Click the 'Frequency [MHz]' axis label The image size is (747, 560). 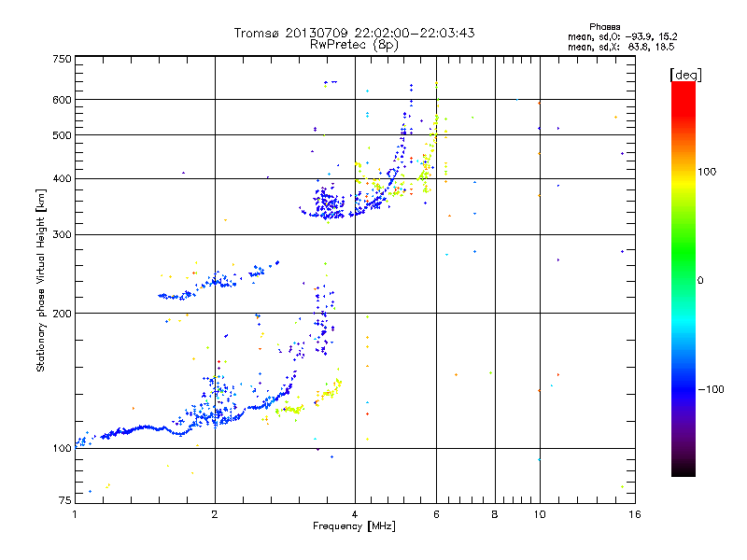point(354,526)
